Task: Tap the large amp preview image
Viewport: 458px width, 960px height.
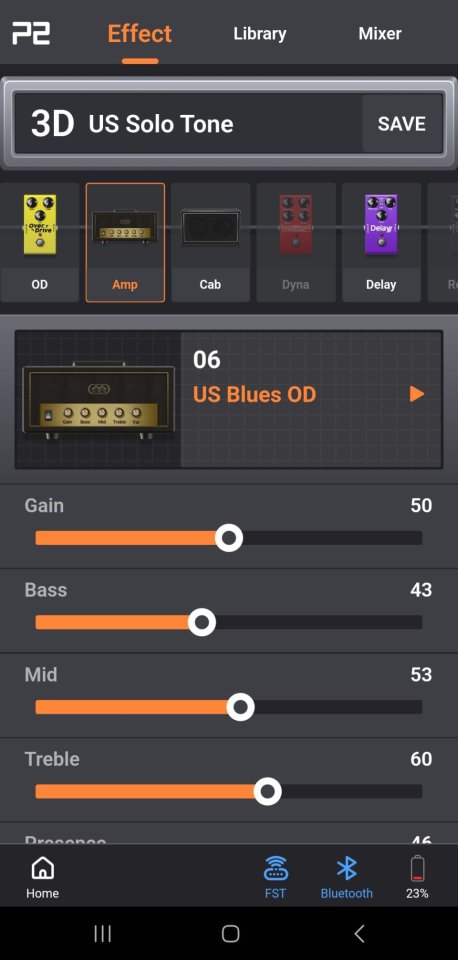Action: point(99,400)
